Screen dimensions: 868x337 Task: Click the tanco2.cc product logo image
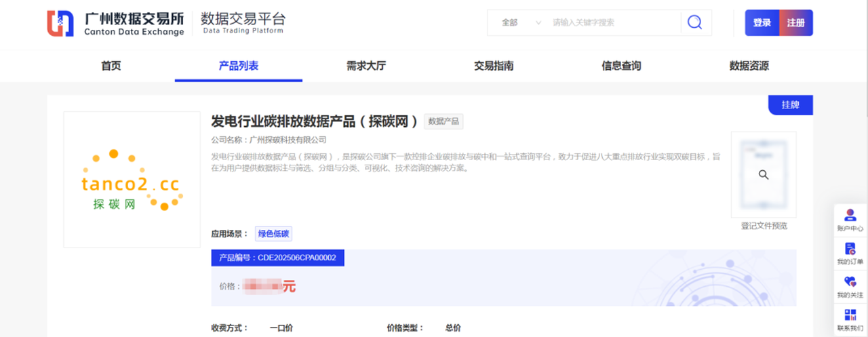132,180
